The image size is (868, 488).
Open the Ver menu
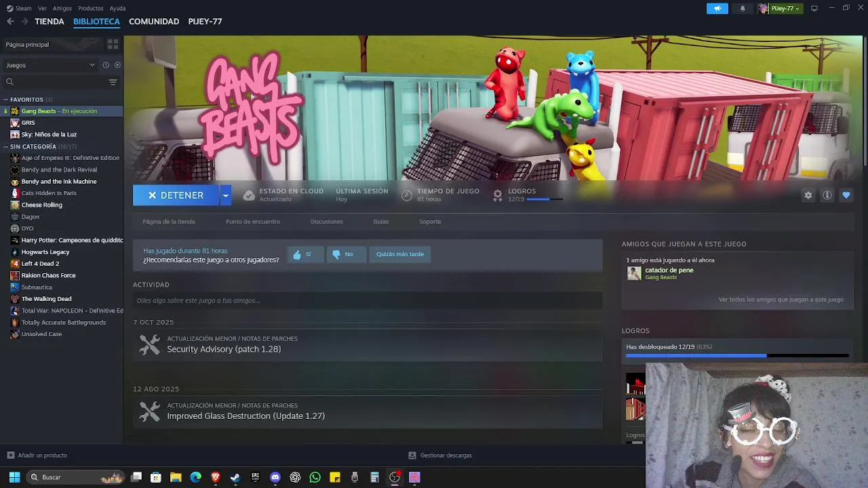tap(43, 8)
